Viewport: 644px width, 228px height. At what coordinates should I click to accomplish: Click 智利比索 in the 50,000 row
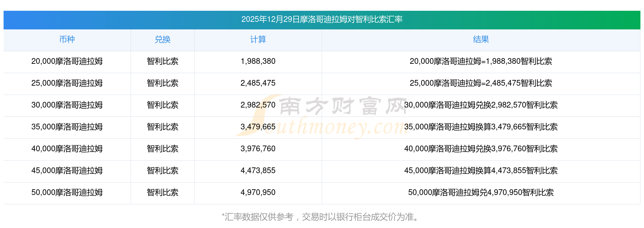tap(162, 193)
